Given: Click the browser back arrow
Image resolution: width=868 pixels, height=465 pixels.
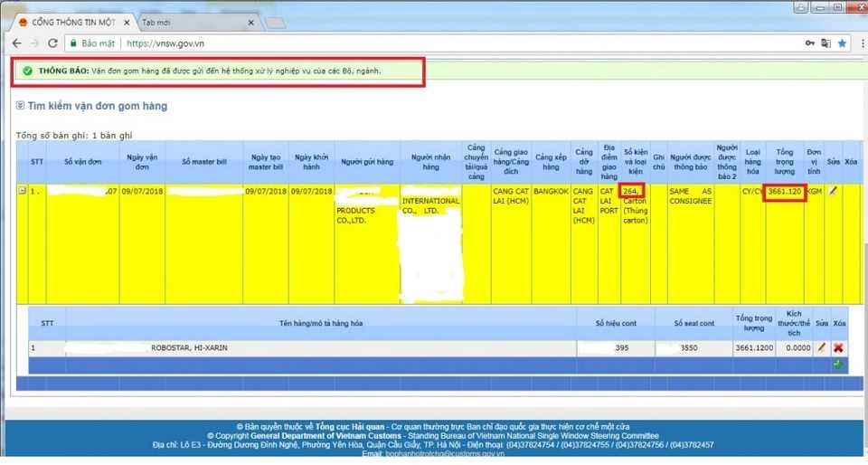Looking at the screenshot, I should [16, 43].
